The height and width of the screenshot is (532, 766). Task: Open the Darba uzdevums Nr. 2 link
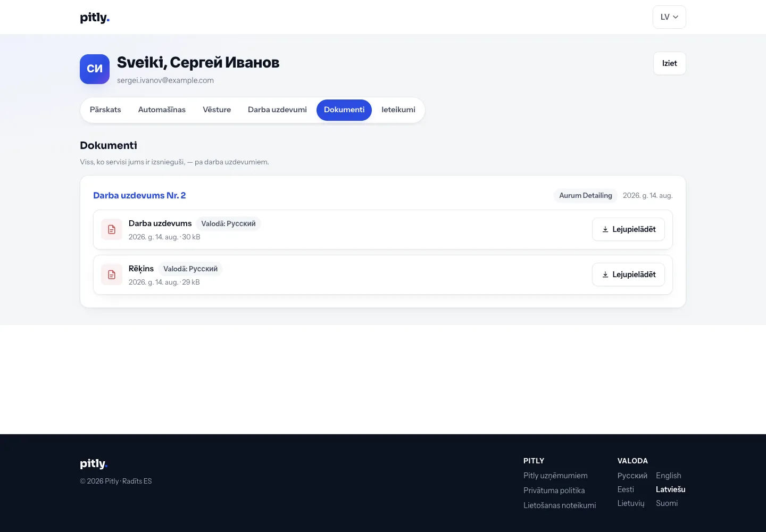click(x=139, y=195)
